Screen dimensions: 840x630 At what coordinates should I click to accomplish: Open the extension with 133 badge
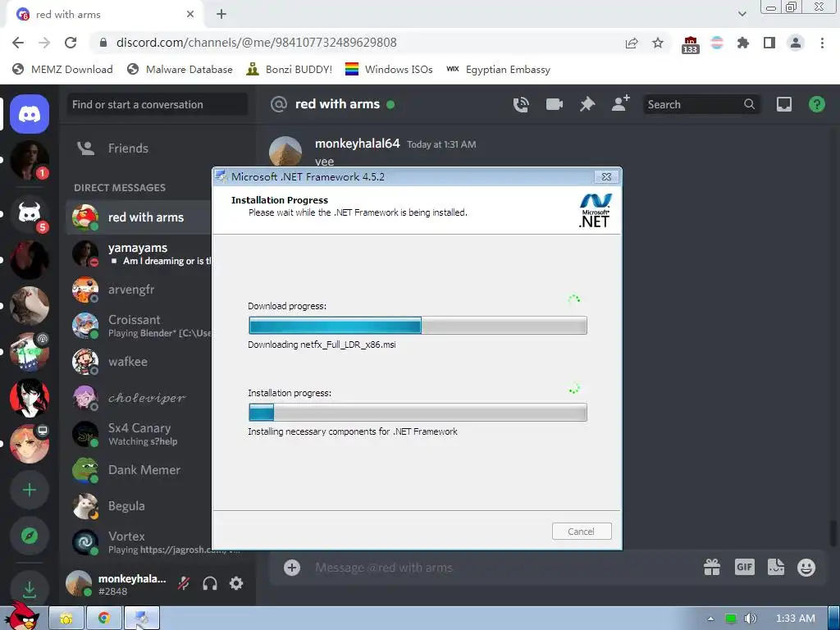click(x=691, y=44)
